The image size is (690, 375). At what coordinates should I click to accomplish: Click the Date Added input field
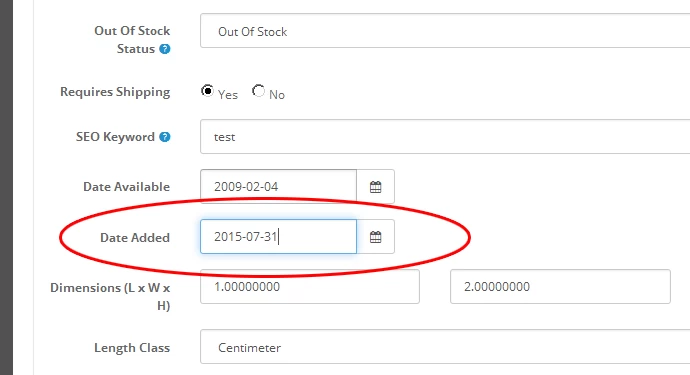click(278, 237)
